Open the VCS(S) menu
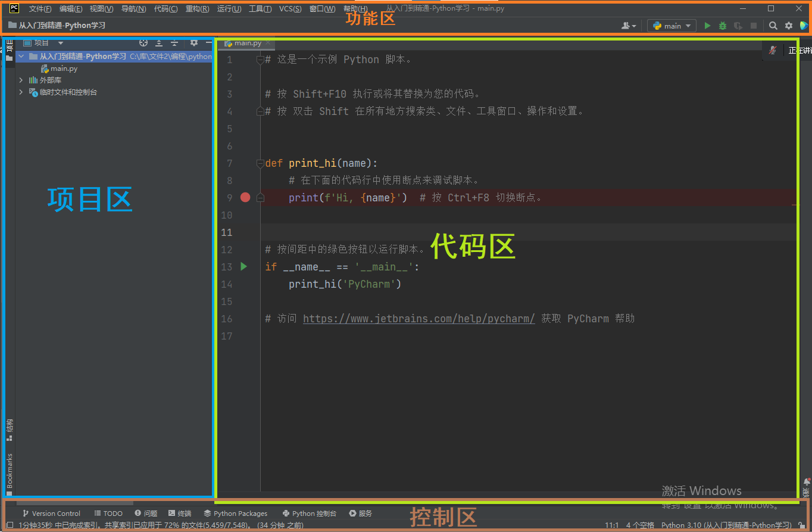Screen dimensions: 812x532 (290, 9)
